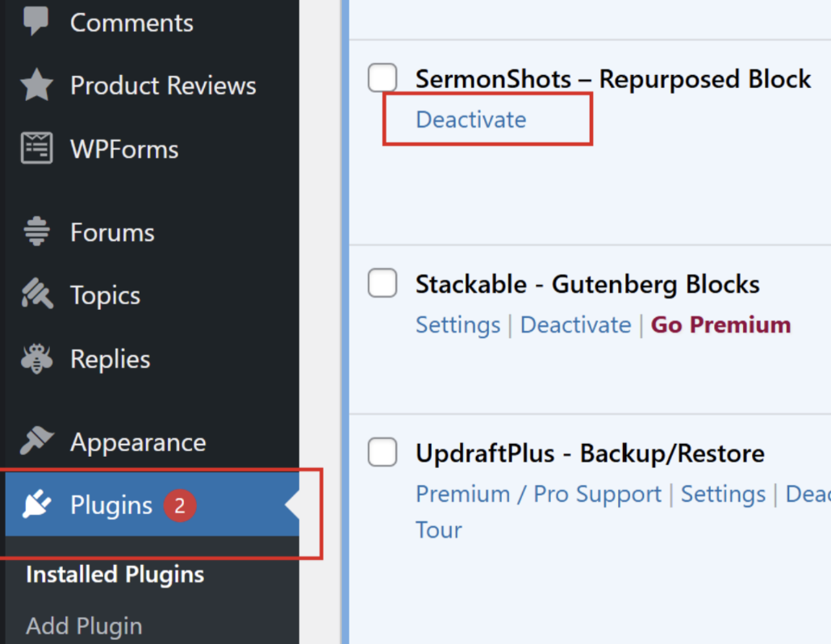Select the Stackable plugin checkbox

[382, 283]
